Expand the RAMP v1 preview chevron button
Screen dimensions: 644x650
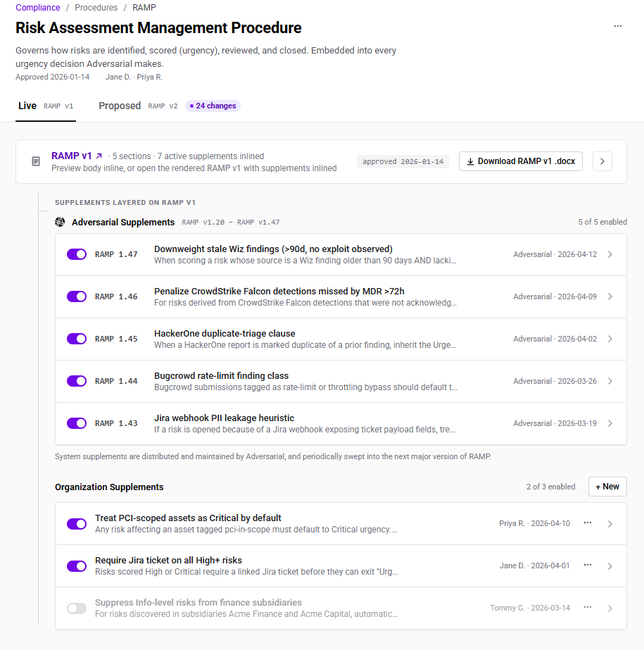coord(602,161)
